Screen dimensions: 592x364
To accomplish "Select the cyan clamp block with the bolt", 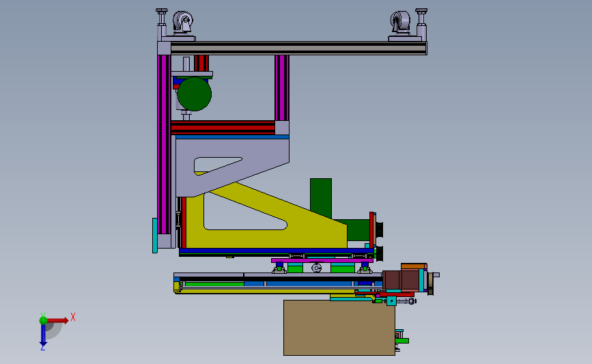I will tap(391, 301).
